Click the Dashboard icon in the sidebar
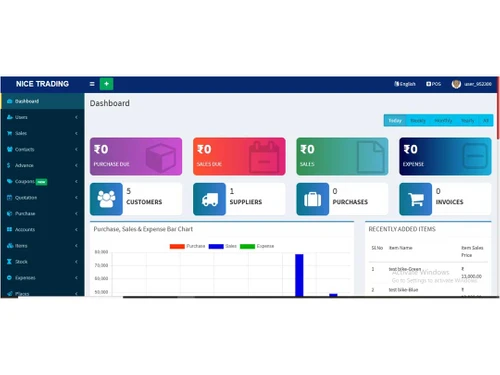 coord(10,101)
